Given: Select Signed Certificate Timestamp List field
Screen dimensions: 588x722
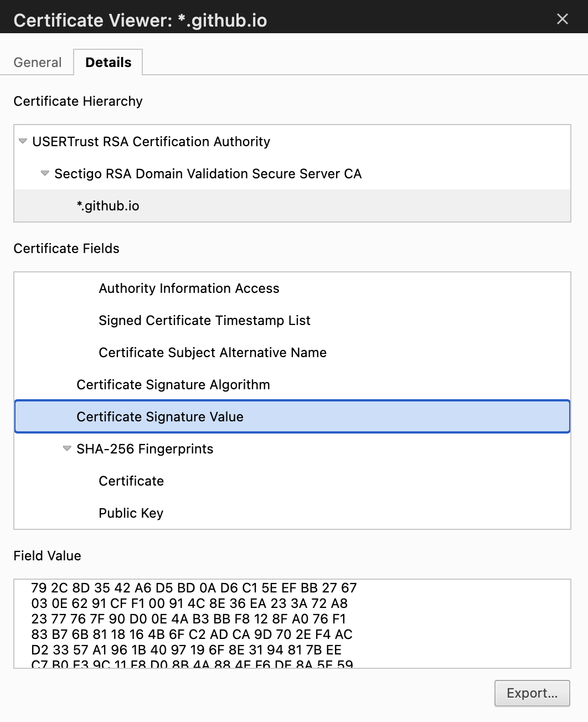Looking at the screenshot, I should pyautogui.click(x=292, y=321).
